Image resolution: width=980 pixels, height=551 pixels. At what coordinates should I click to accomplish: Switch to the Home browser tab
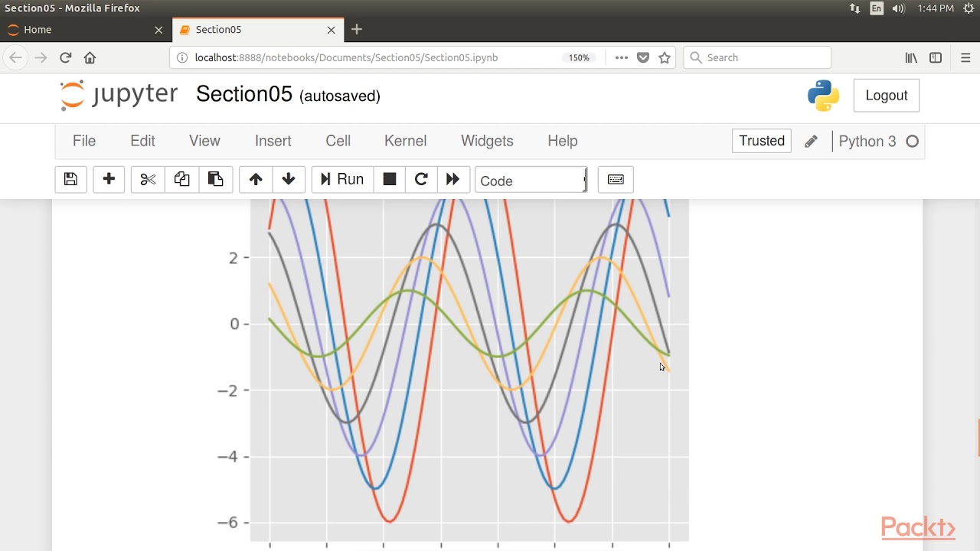[84, 30]
